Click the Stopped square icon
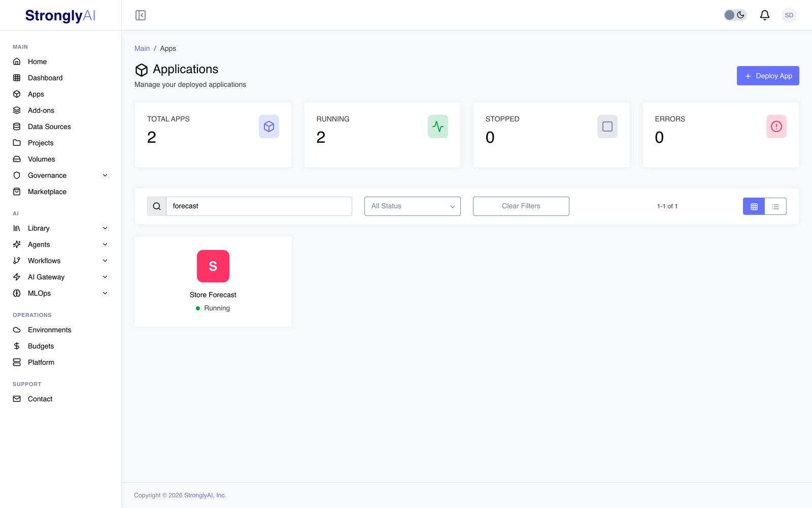Viewport: 812px width, 508px height. (x=607, y=126)
